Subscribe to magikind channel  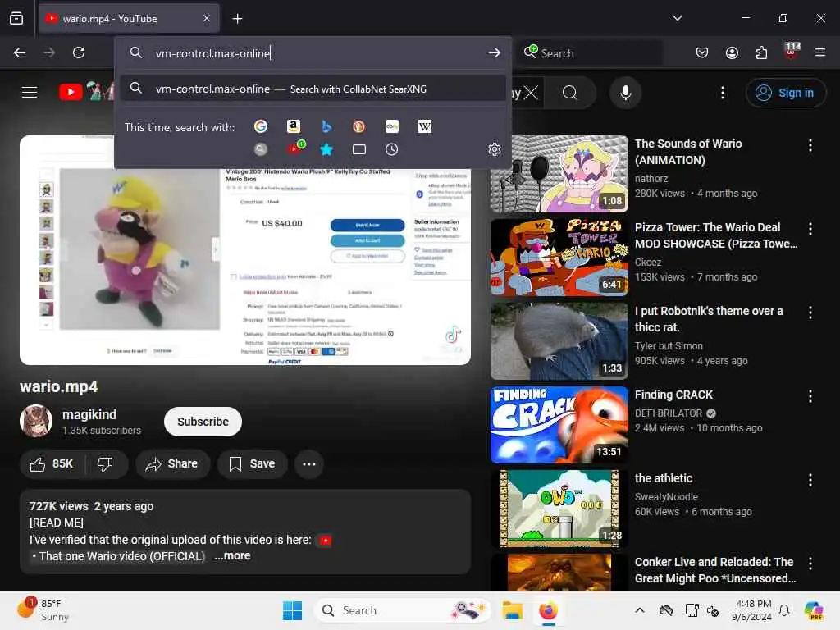203,422
